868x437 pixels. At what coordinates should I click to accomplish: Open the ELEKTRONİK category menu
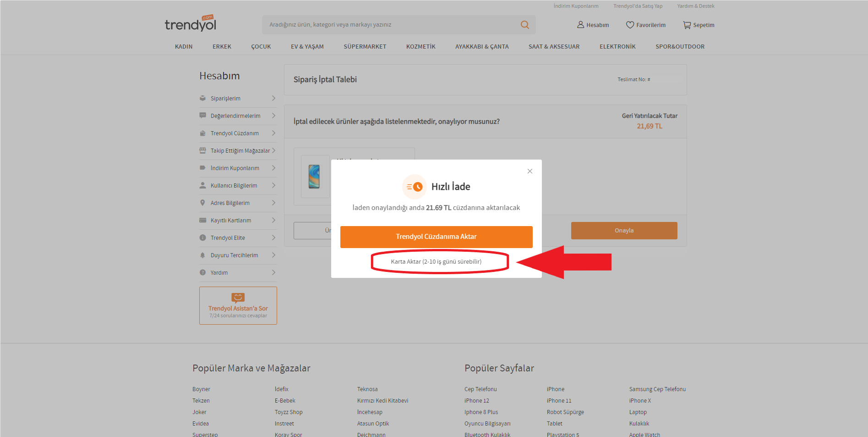[617, 47]
